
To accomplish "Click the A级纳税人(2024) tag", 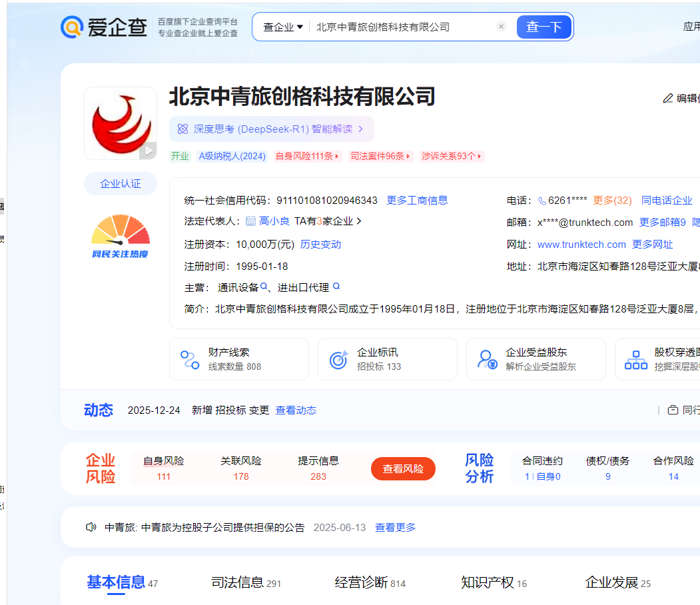I will pyautogui.click(x=232, y=157).
